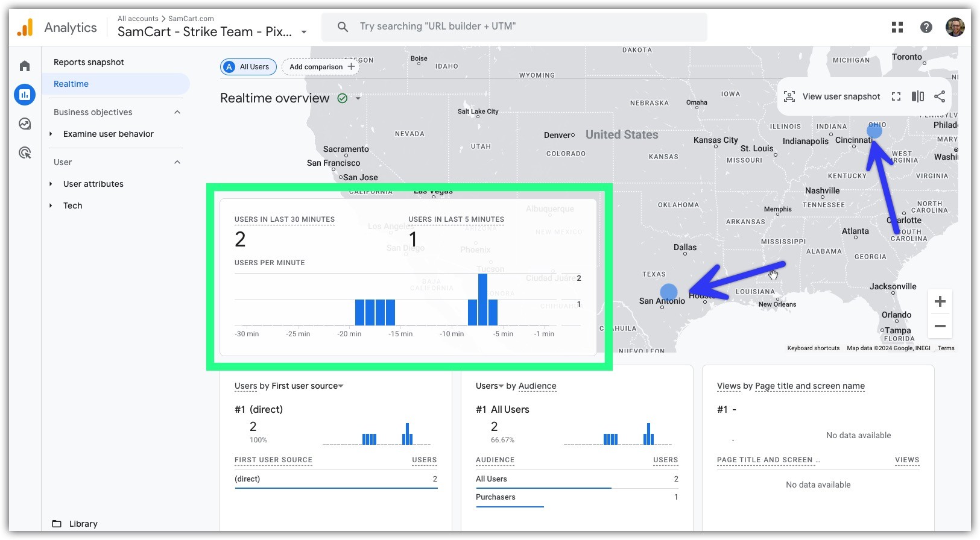This screenshot has height=540, width=980.
Task: Click the tallest users-per-minute bar
Action: (482, 300)
